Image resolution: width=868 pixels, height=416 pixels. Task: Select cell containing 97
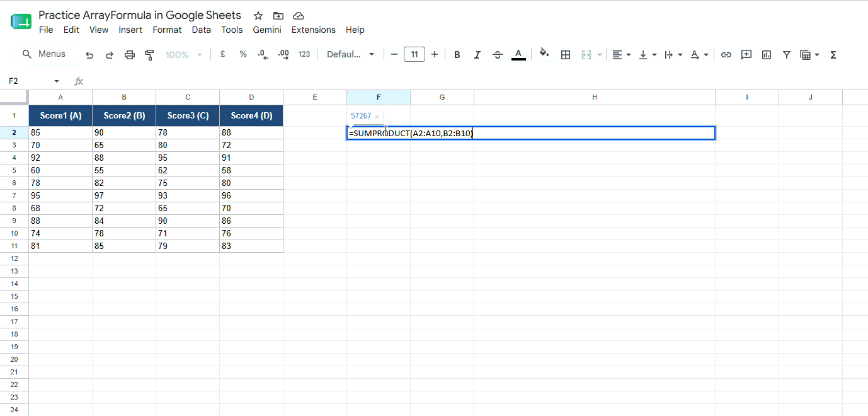tap(124, 196)
